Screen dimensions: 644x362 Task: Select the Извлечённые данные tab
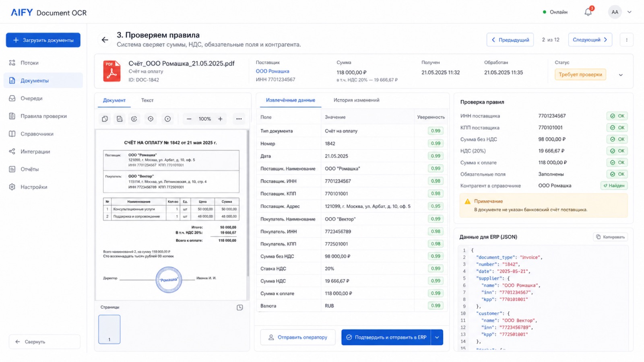pyautogui.click(x=291, y=100)
